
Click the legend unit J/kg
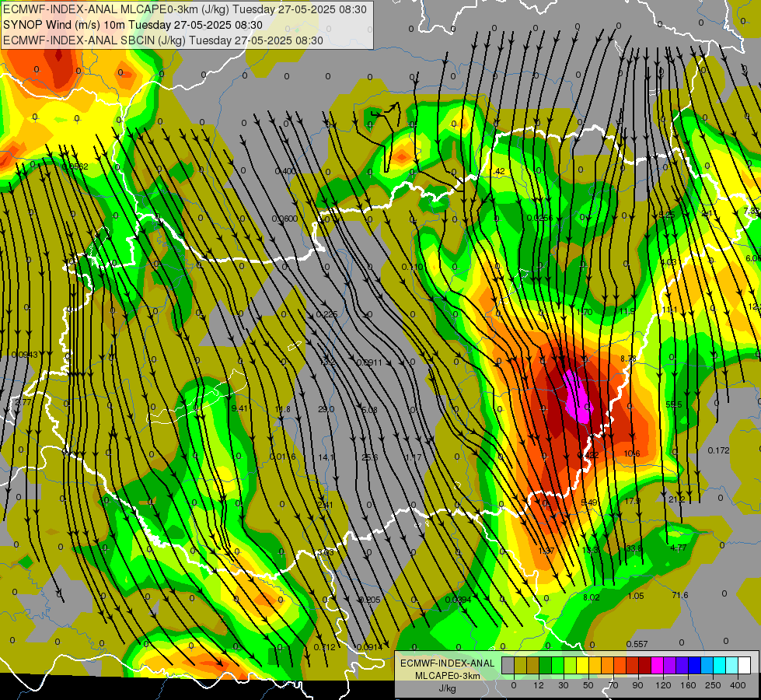tap(448, 688)
